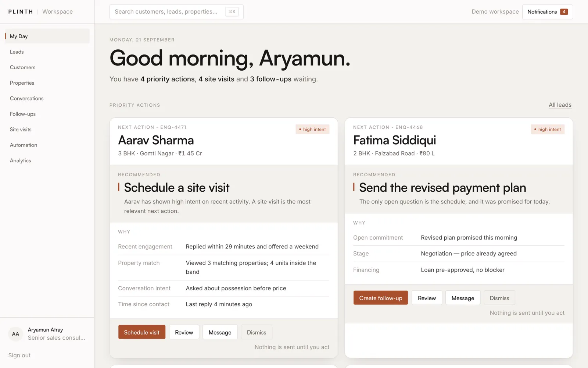This screenshot has height=368, width=588.
Task: Review Aarav Sharma's lead
Action: (x=184, y=332)
